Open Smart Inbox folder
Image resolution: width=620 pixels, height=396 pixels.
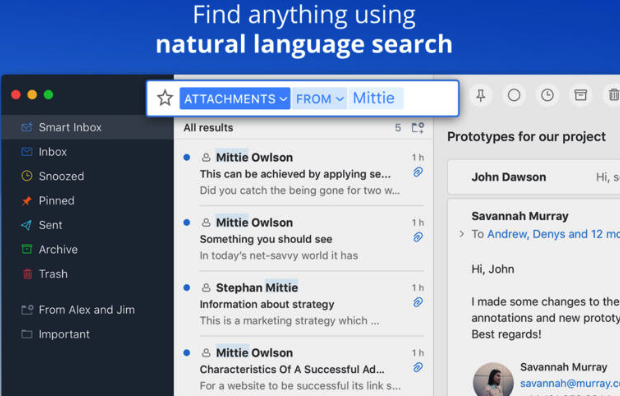click(x=87, y=127)
